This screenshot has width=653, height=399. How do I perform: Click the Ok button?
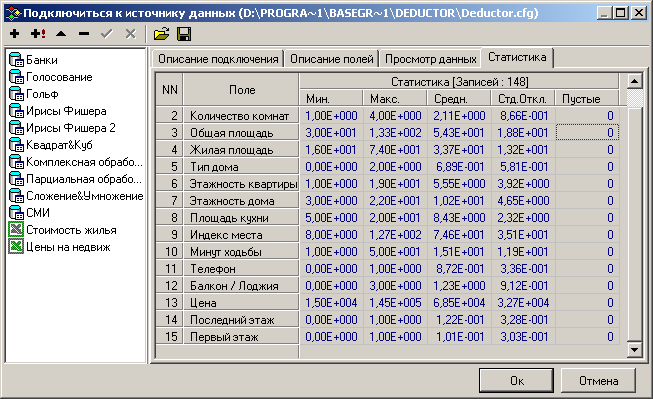516,380
